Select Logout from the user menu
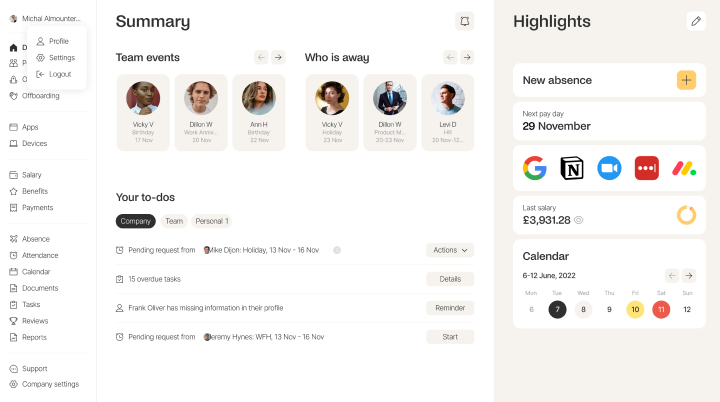This screenshot has height=402, width=720. point(59,74)
